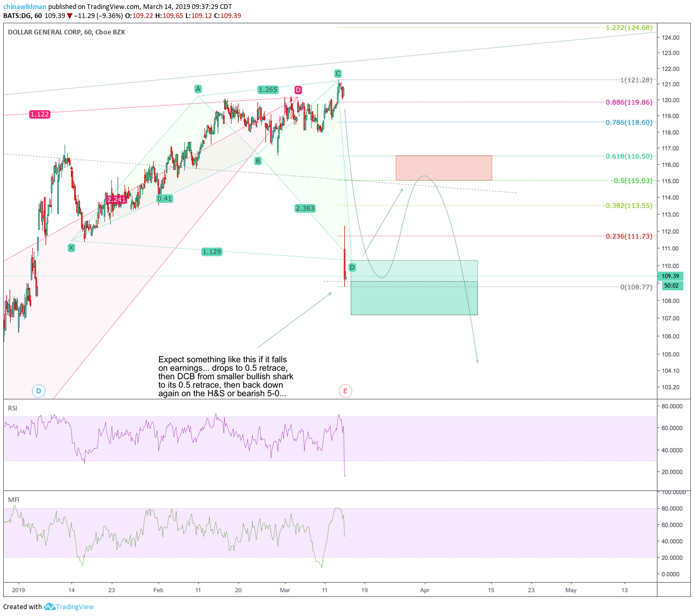Click the 1.129 ratio label
This screenshot has height=616, width=694.
tap(212, 252)
